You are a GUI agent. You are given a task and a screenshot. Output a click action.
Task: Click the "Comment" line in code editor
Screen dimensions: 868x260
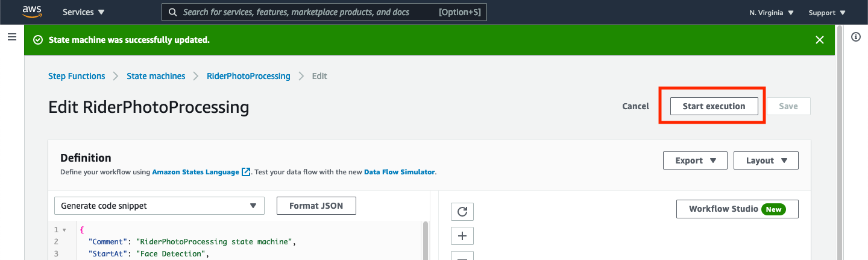coord(191,242)
